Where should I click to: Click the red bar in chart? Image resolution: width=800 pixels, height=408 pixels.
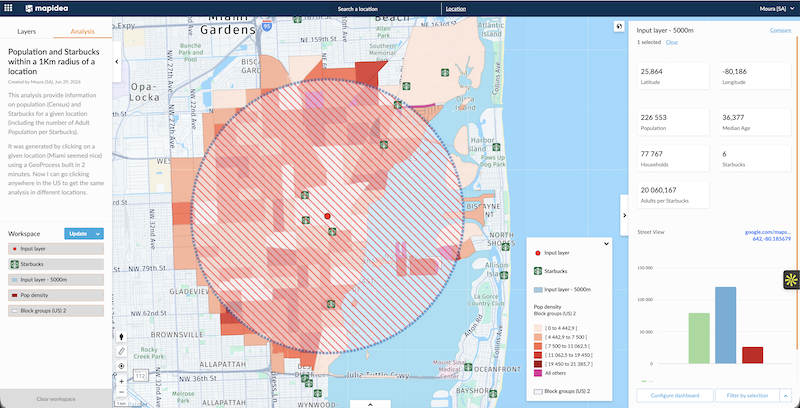click(x=753, y=355)
